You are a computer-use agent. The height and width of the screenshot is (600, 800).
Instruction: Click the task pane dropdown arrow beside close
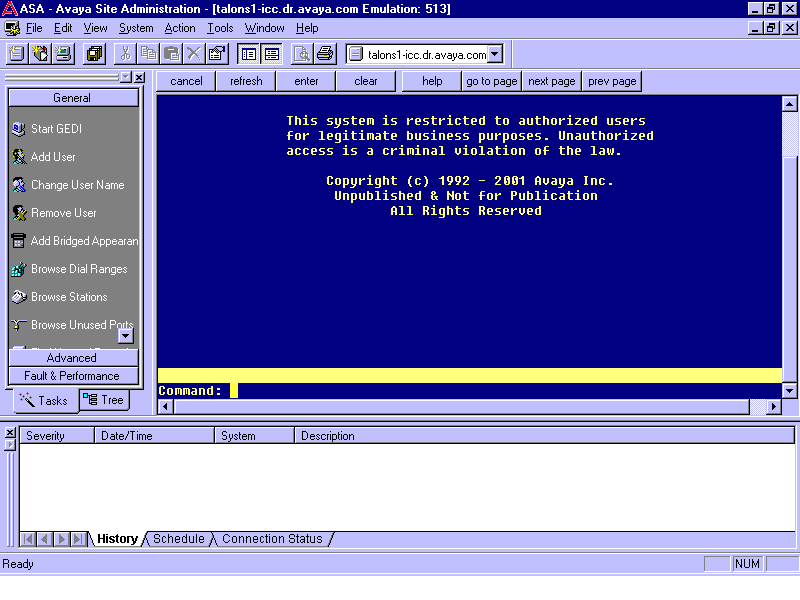click(126, 78)
